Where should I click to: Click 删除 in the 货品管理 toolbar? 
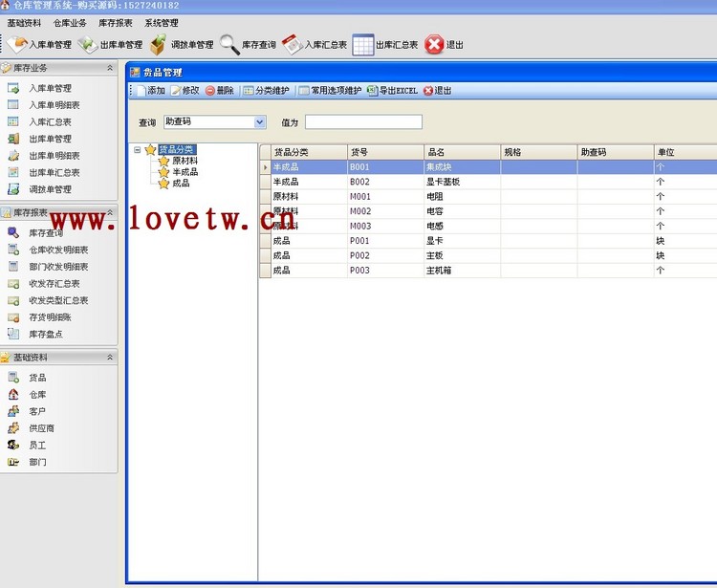(220, 91)
